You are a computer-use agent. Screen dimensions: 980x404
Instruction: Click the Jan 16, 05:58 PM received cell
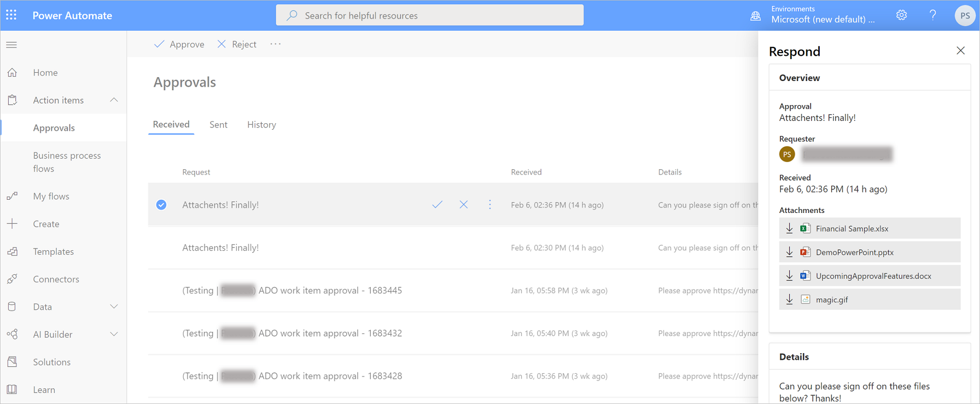click(559, 291)
